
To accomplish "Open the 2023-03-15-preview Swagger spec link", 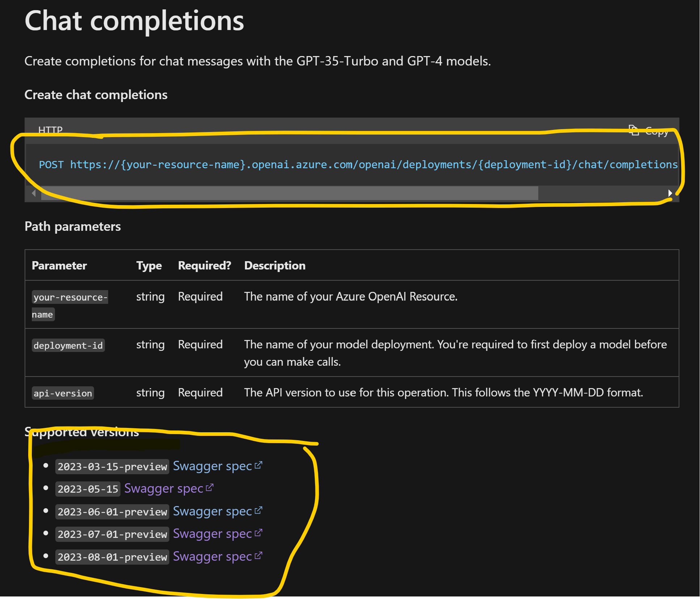I will point(212,466).
